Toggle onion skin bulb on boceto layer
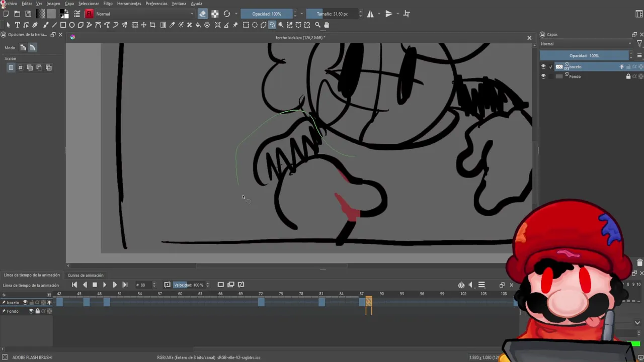This screenshot has width=644, height=362. click(621, 66)
